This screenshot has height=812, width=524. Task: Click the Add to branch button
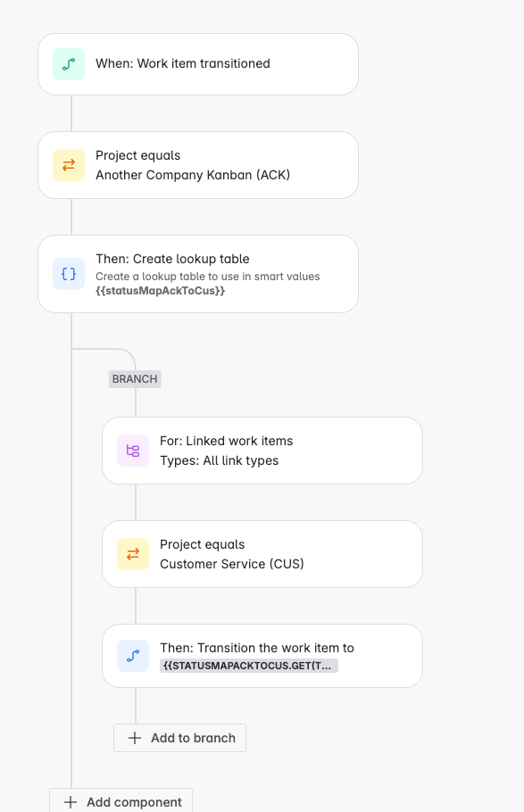coord(179,738)
